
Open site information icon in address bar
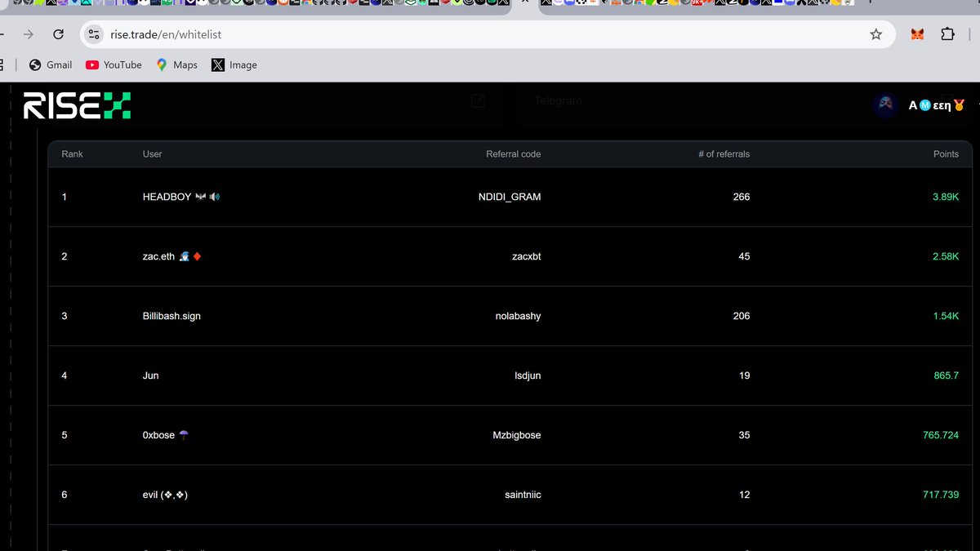click(x=95, y=34)
